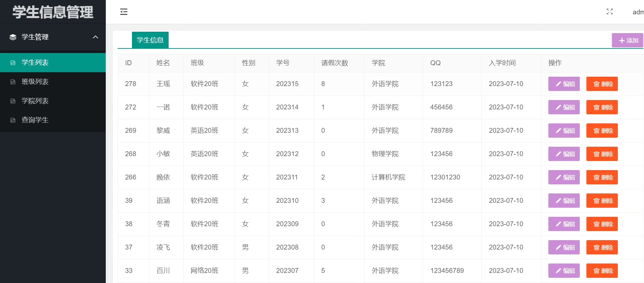
Task: Click the stacked layers icon beside 学生管理
Action: 13,37
